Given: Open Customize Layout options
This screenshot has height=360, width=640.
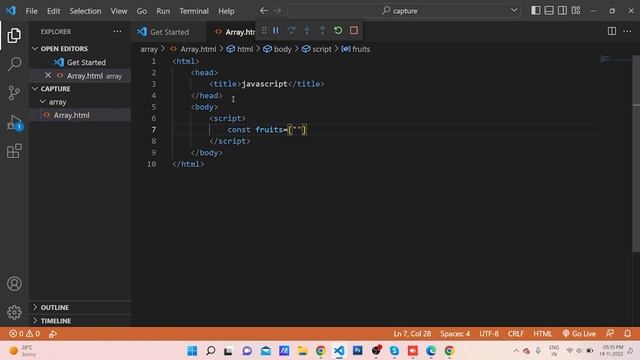Looking at the screenshot, I should pyautogui.click(x=576, y=11).
